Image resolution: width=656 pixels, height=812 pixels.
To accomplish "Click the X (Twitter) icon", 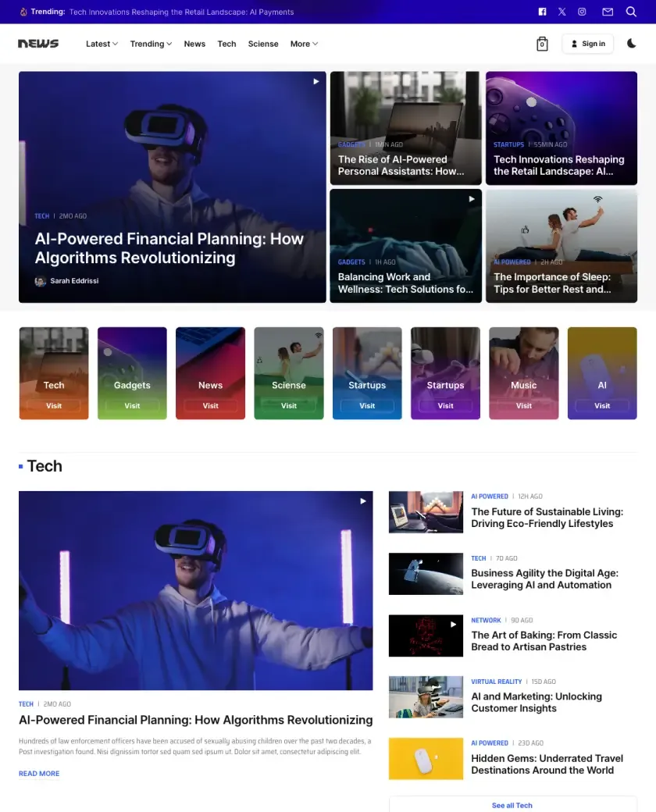I will 562,12.
